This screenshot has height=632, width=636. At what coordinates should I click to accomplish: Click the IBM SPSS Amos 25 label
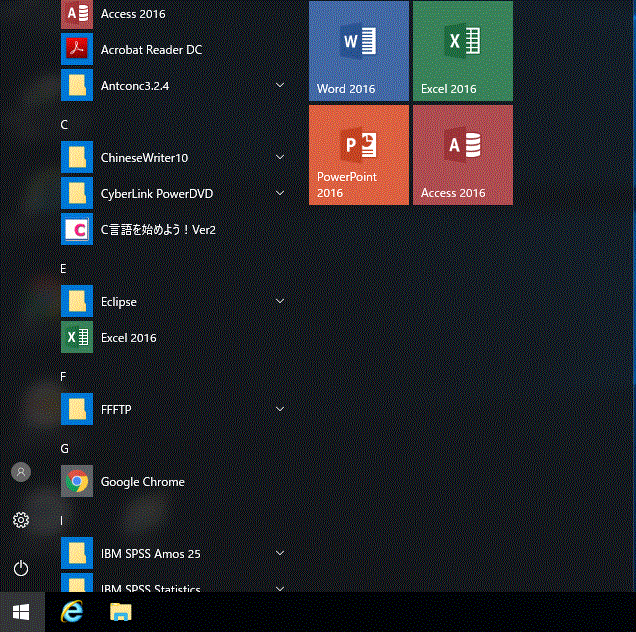click(x=150, y=554)
